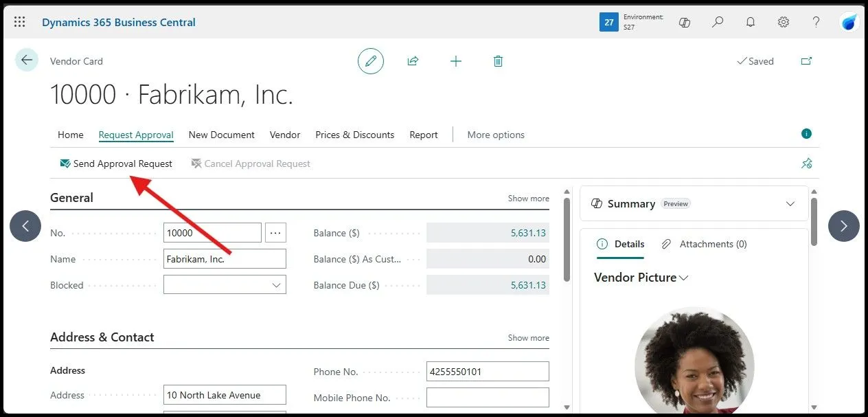Click the vendor picture thumbnail
The width and height of the screenshot is (868, 417).
[x=694, y=362]
